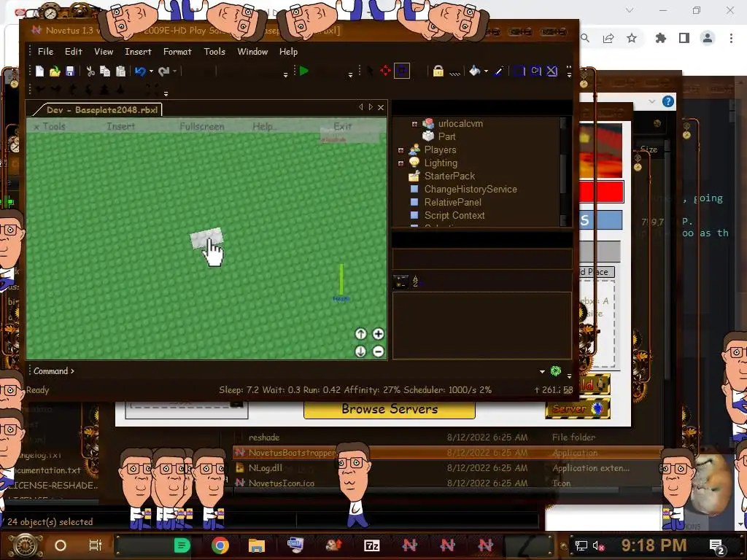The height and width of the screenshot is (560, 747).
Task: Run the game with the green Play button
Action: [x=304, y=71]
